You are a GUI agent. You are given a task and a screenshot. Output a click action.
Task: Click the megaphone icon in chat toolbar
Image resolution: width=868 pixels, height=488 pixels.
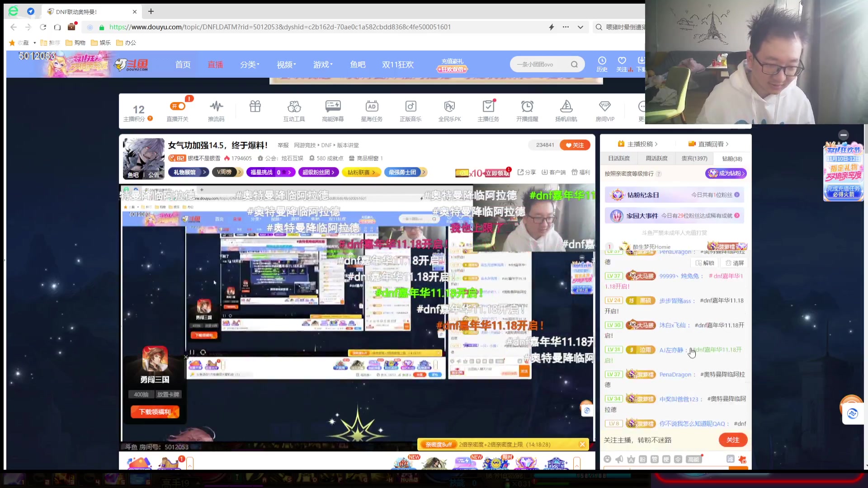[619, 459]
